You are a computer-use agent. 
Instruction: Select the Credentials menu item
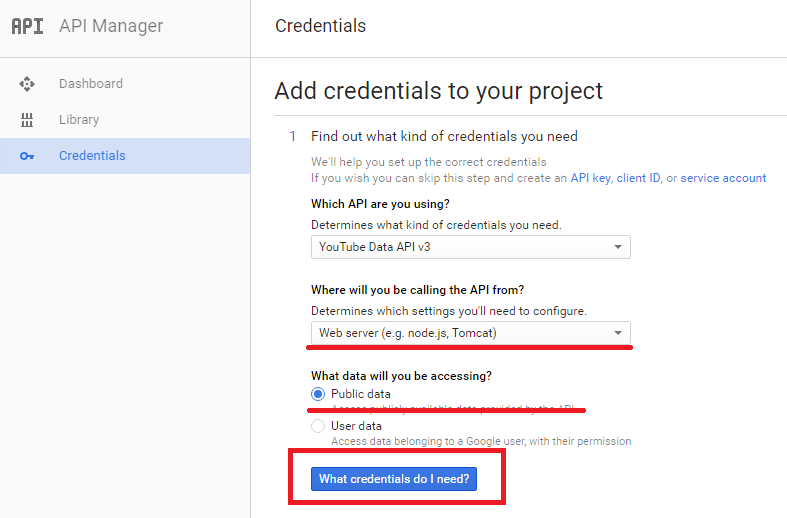[92, 156]
